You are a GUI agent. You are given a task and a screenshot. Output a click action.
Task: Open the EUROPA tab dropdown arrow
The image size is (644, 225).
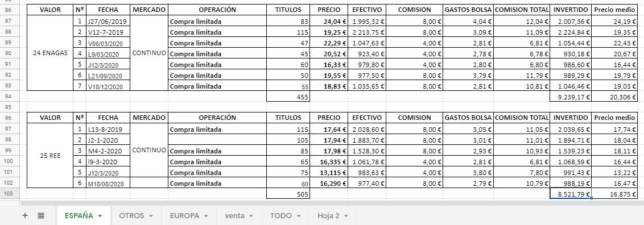click(206, 216)
